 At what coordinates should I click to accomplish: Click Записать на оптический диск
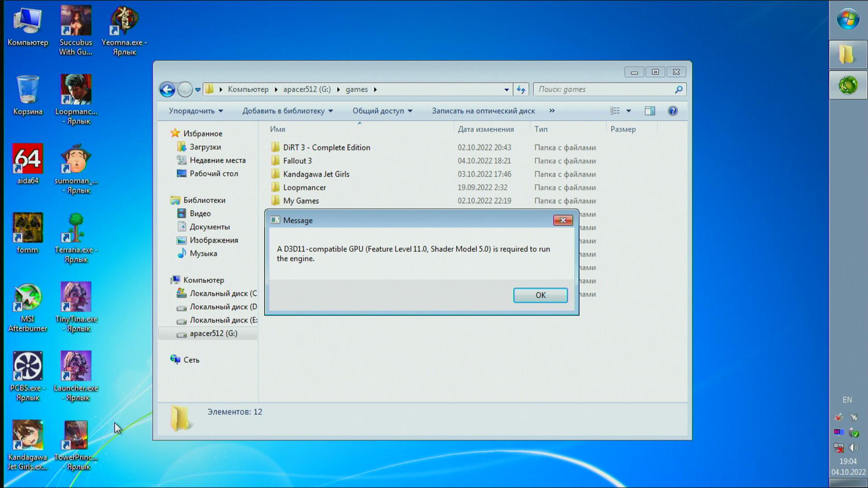coord(483,111)
